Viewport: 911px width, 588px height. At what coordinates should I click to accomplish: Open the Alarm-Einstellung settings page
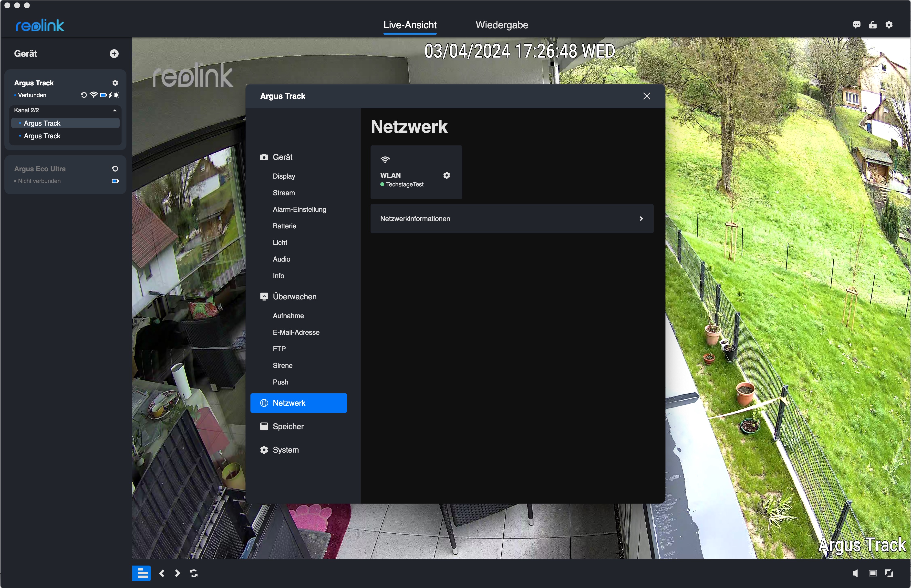tap(299, 209)
